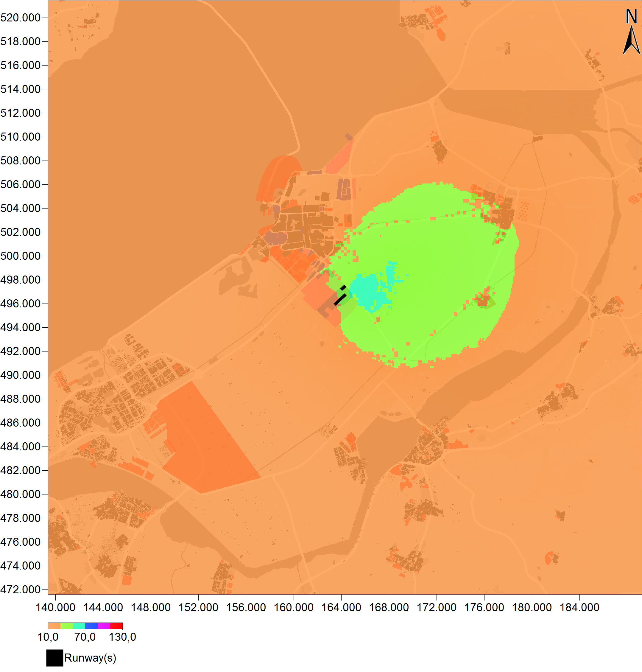This screenshot has height=672, width=642.
Task: Click the 486.000 y-axis label
Action: click(21, 423)
